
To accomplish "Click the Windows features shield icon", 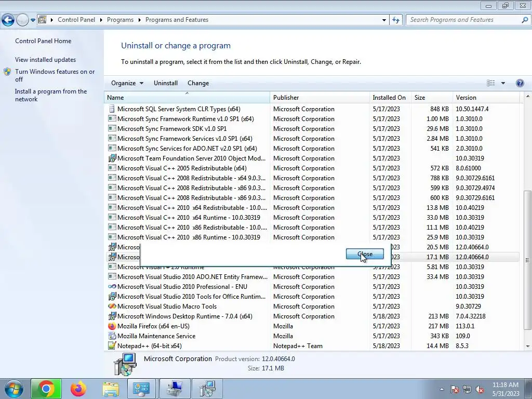I will pyautogui.click(x=7, y=72).
